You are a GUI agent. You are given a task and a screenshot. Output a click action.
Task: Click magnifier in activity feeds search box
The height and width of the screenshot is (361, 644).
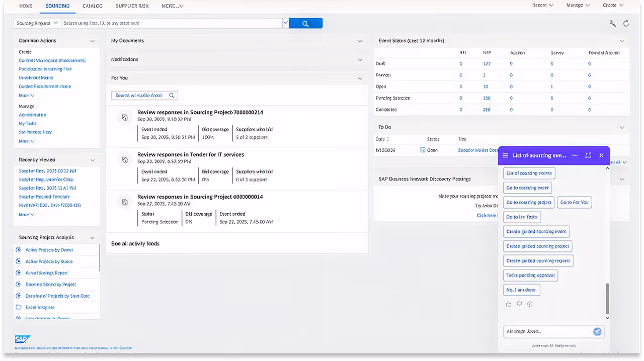(x=172, y=96)
